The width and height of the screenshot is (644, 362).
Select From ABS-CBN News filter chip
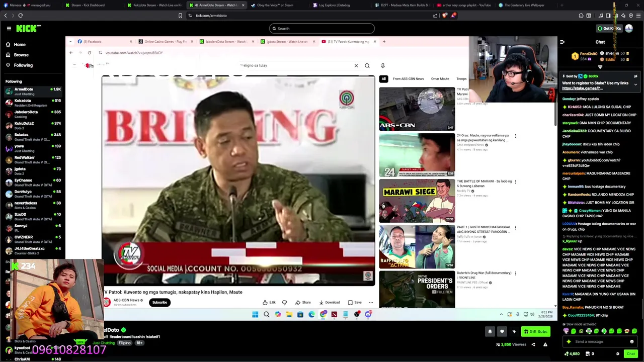408,79
